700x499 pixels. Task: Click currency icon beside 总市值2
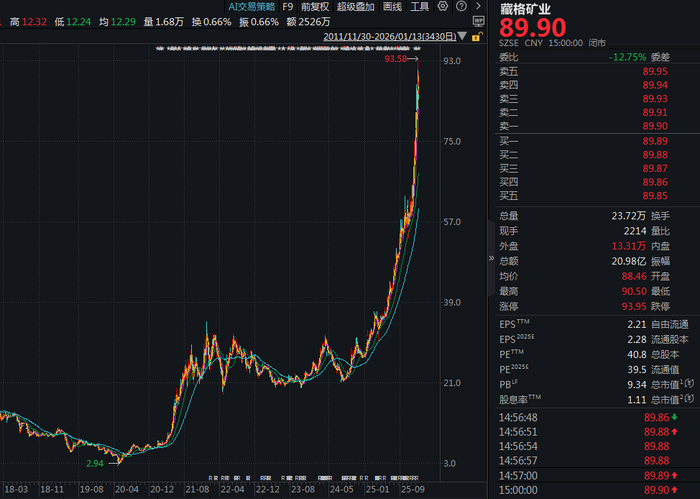coord(690,399)
